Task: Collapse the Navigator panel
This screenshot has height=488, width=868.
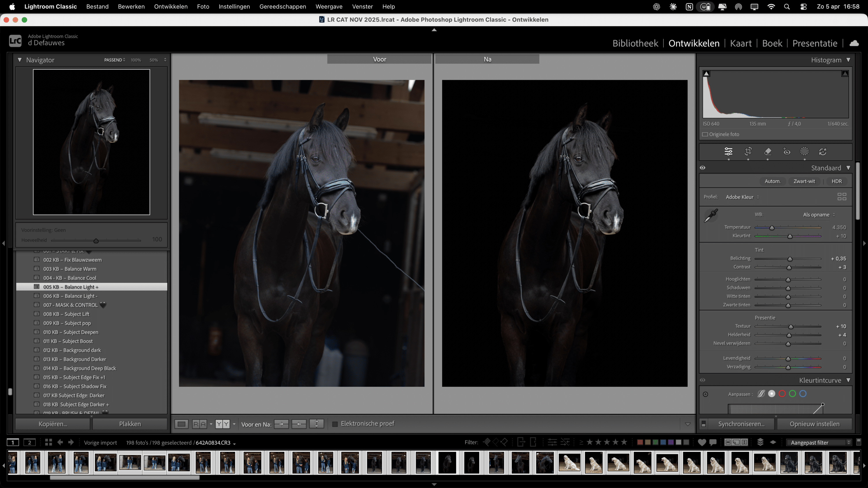Action: 20,60
